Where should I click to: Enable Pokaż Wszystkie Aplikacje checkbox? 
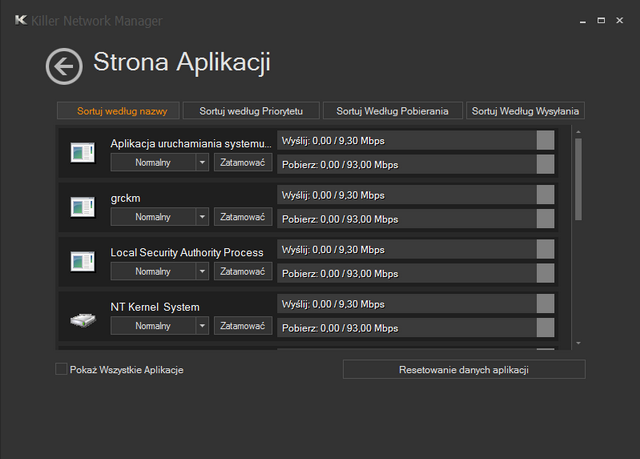point(61,369)
